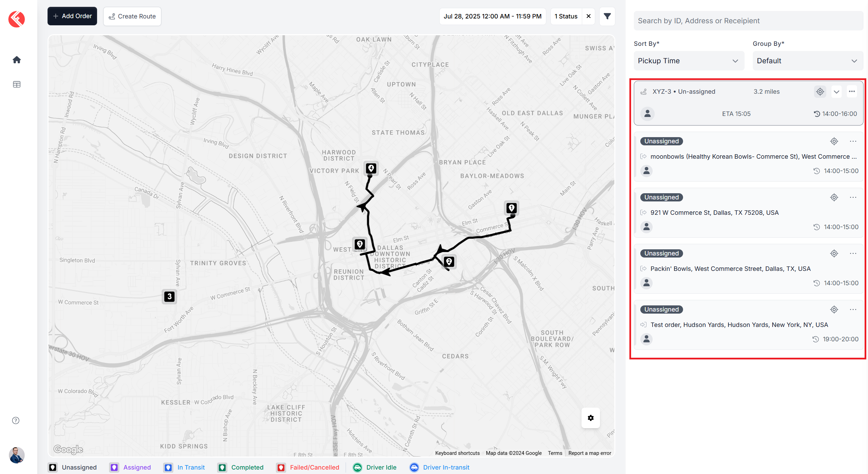Click the Create Route button
Screen dimensions: 868x474
[132, 16]
